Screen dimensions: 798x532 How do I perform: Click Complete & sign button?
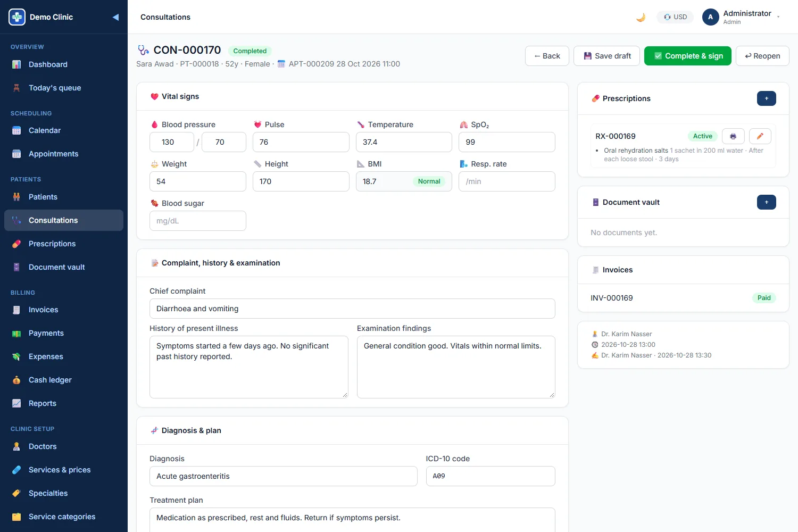[688, 56]
